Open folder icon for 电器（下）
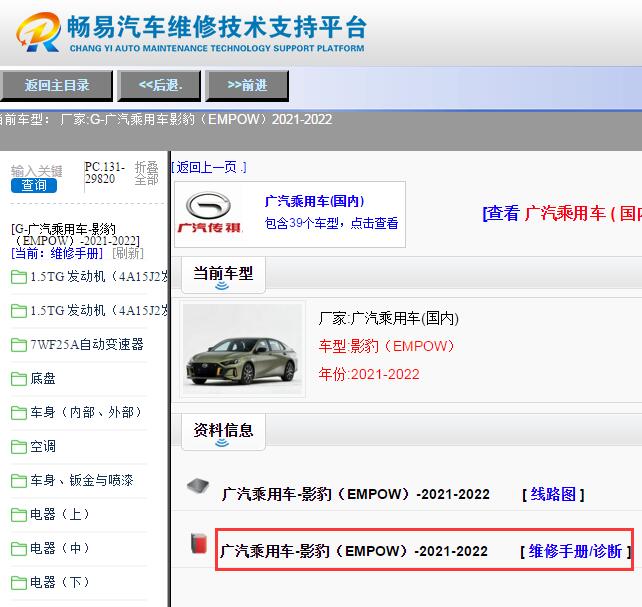The width and height of the screenshot is (642, 607). tap(19, 583)
